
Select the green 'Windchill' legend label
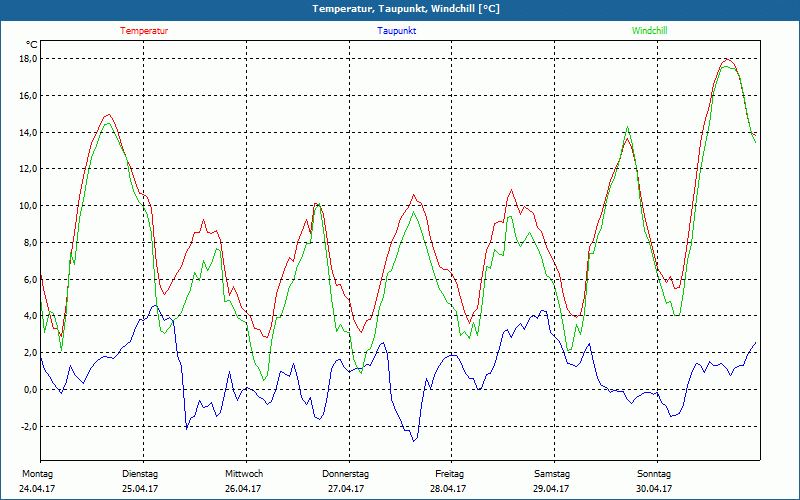coord(649,31)
